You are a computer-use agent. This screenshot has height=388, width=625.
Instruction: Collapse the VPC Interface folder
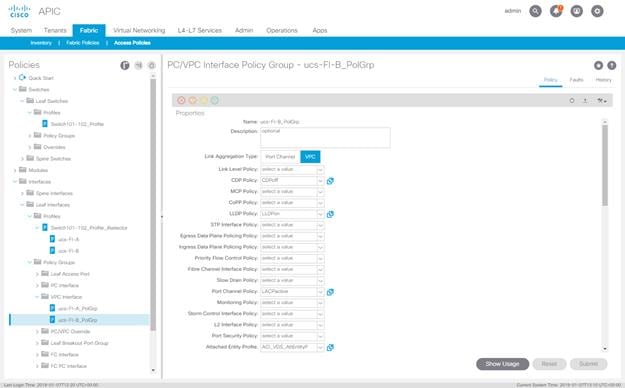(37, 297)
